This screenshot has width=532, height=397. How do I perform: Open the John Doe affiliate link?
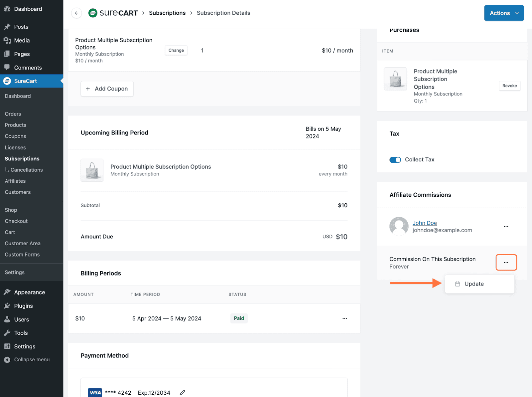pos(425,223)
